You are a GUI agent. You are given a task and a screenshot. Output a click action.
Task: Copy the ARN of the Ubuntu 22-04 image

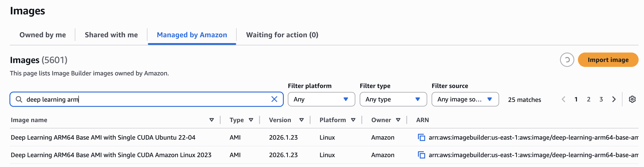click(422, 137)
